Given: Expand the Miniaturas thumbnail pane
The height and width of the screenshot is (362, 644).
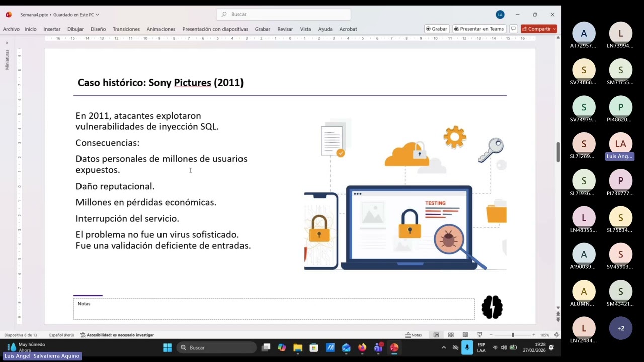Looking at the screenshot, I should tap(7, 43).
